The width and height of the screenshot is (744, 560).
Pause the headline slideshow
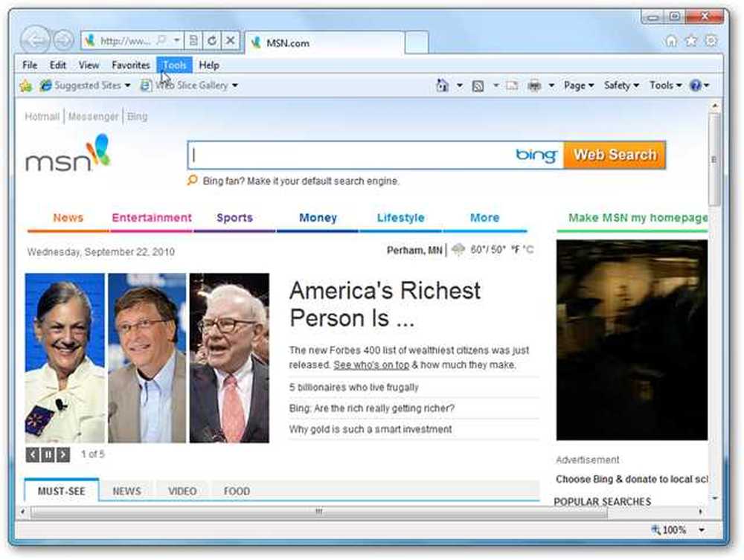pos(48,454)
